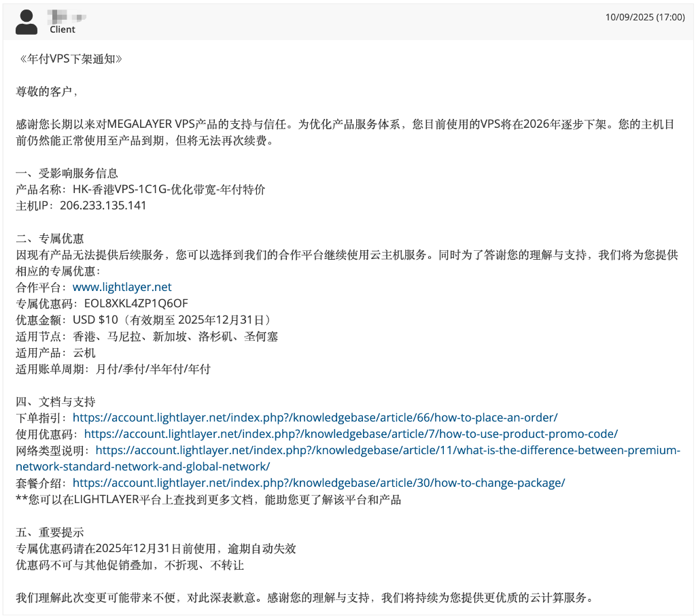Click the client user avatar icon
This screenshot has width=696, height=616.
click(x=27, y=22)
